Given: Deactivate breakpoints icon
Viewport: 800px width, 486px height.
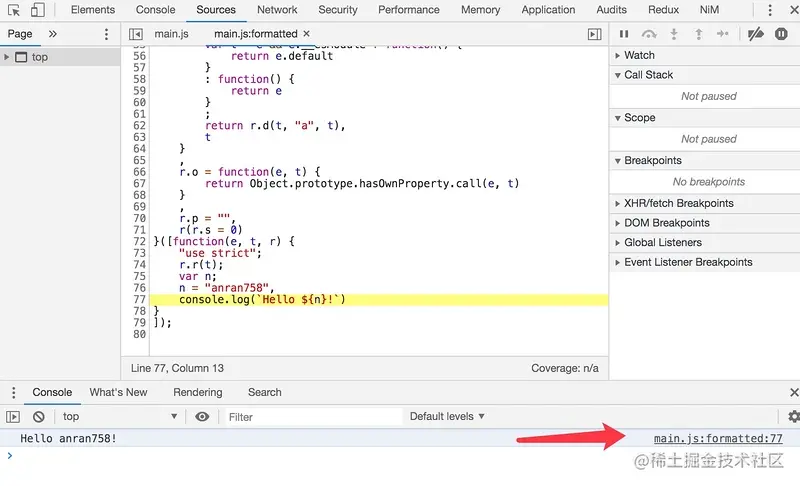Looking at the screenshot, I should pos(755,34).
